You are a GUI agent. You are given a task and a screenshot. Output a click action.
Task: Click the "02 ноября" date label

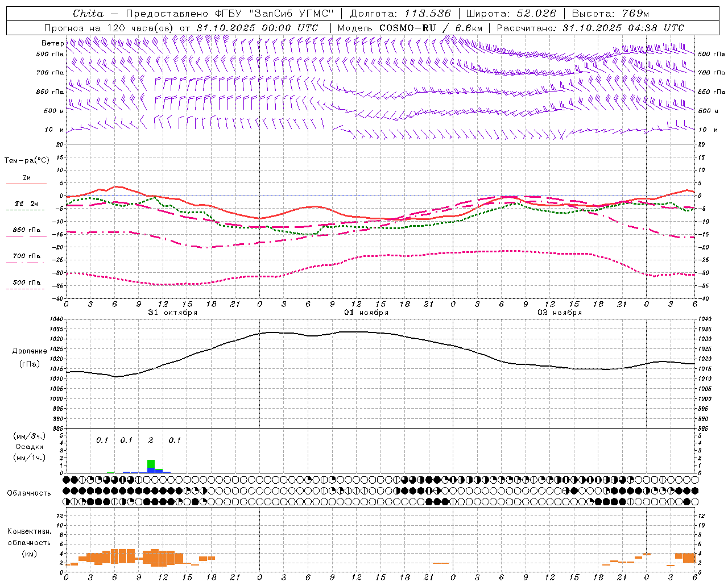560,313
